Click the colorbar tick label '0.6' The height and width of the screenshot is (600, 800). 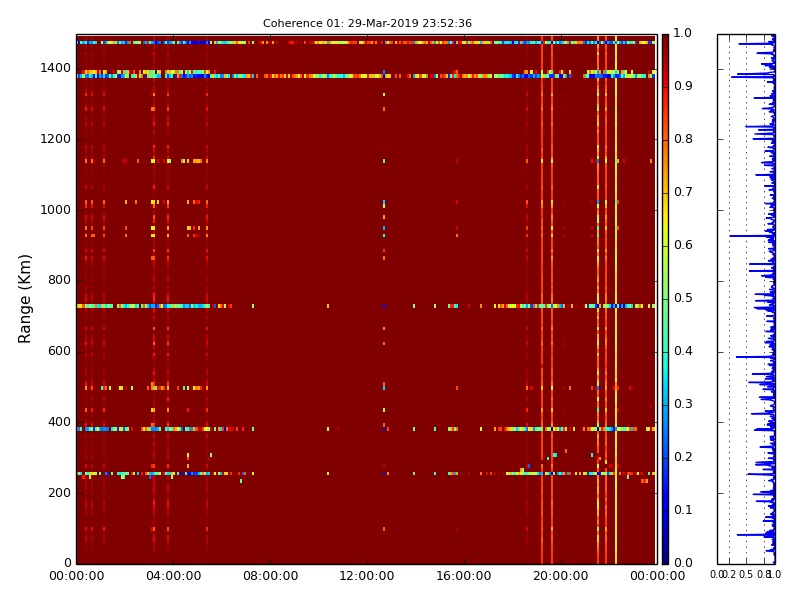(x=683, y=245)
